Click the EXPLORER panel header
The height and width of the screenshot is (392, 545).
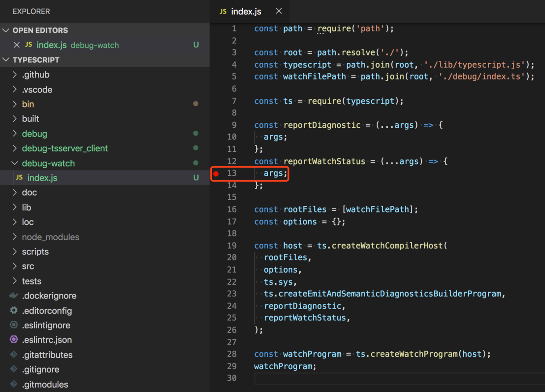(31, 11)
